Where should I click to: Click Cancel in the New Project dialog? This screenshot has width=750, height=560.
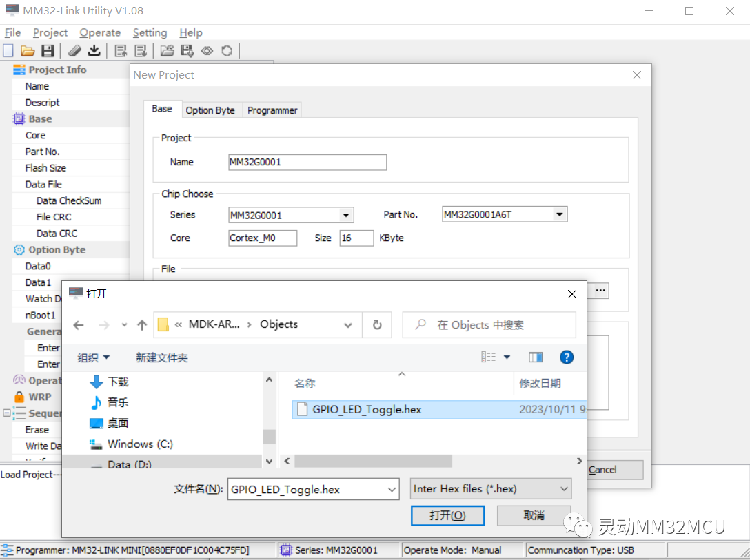615,470
